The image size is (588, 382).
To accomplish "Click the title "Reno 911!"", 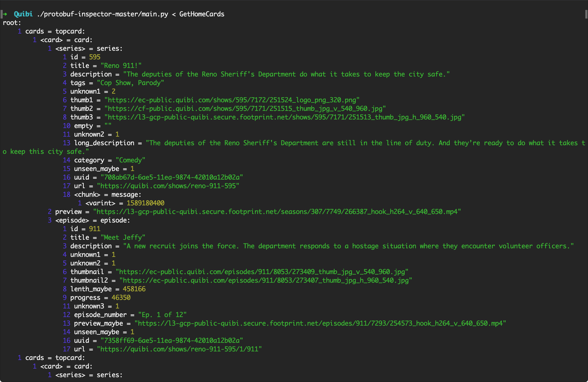I will [121, 66].
